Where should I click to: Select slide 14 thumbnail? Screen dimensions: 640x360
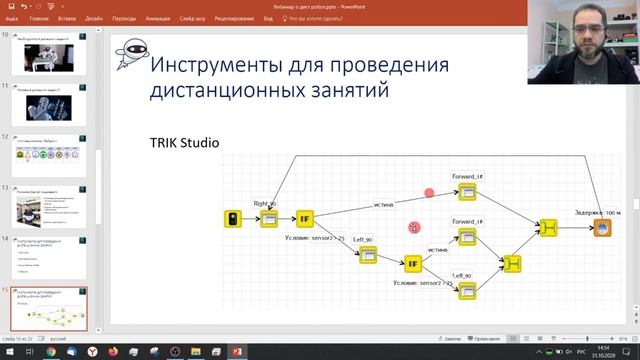point(49,258)
